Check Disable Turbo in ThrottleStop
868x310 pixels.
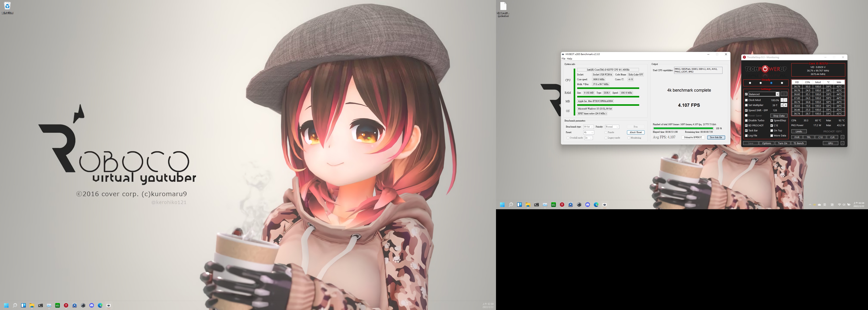tap(746, 120)
